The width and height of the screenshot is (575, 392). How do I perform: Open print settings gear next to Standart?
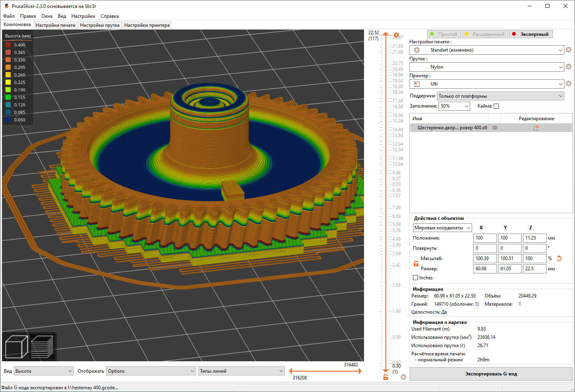pos(569,50)
